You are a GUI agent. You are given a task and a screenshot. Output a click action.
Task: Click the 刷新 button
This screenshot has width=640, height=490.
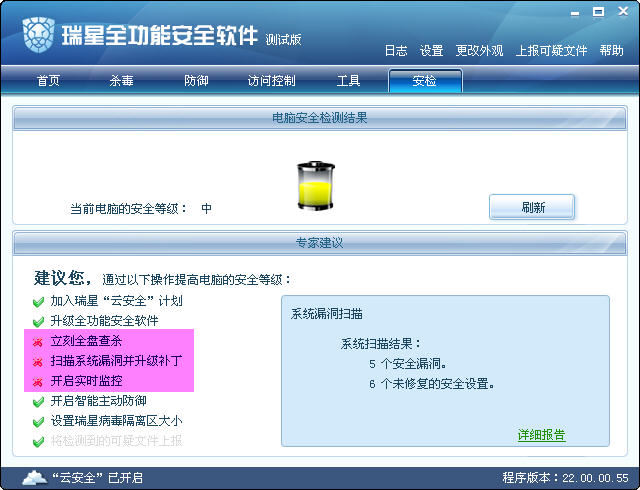tap(532, 207)
